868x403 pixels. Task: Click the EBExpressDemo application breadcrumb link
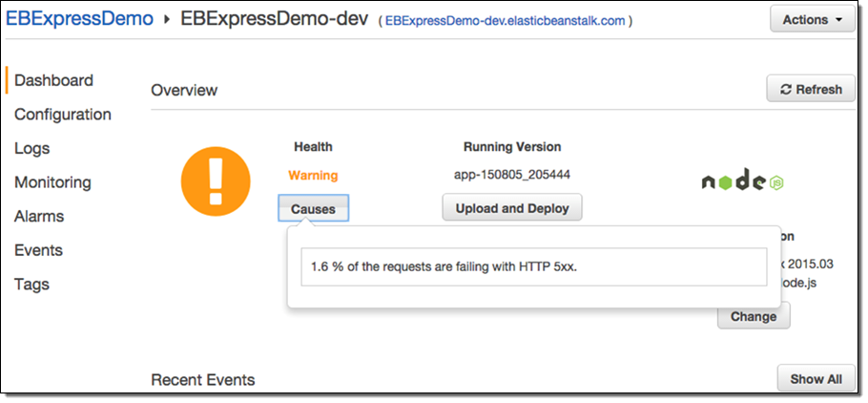(x=79, y=18)
